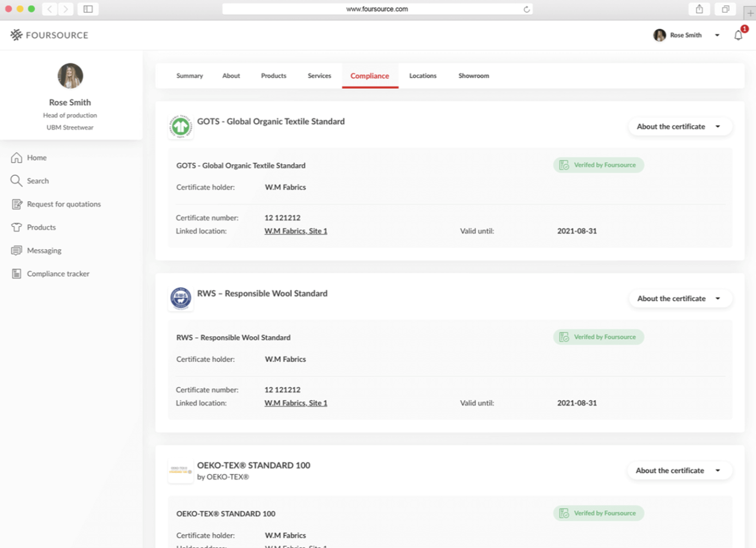The height and width of the screenshot is (548, 756).
Task: Reload the page in browser
Action: pyautogui.click(x=526, y=9)
